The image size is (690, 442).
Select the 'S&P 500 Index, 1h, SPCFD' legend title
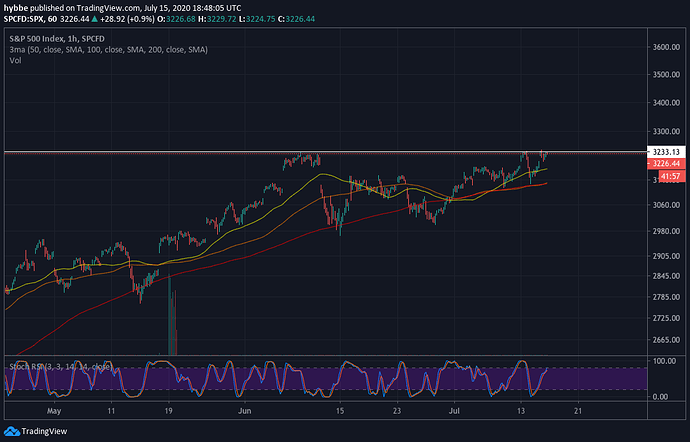(x=57, y=39)
